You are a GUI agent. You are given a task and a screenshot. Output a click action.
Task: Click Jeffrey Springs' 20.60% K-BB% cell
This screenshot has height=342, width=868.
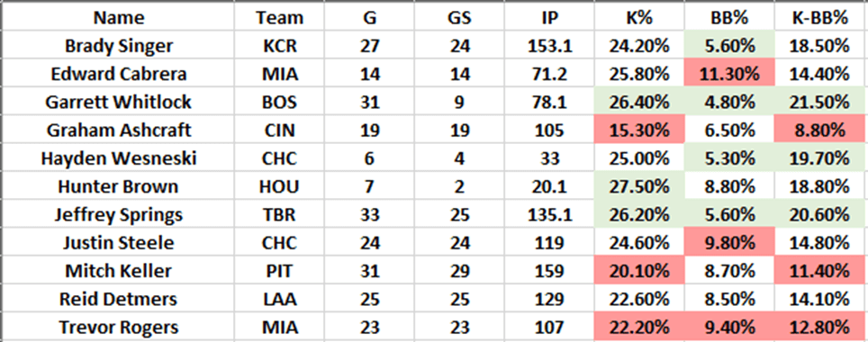(820, 215)
